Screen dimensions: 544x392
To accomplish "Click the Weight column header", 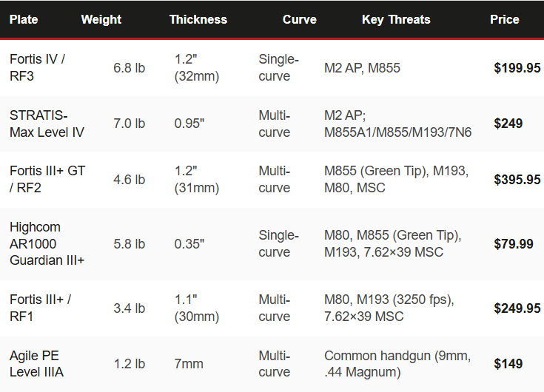I will [101, 19].
